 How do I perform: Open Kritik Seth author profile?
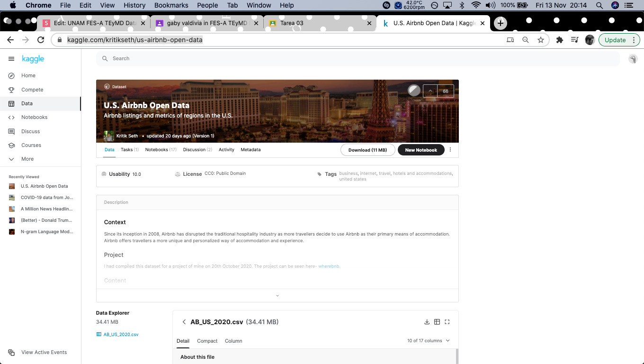127,136
